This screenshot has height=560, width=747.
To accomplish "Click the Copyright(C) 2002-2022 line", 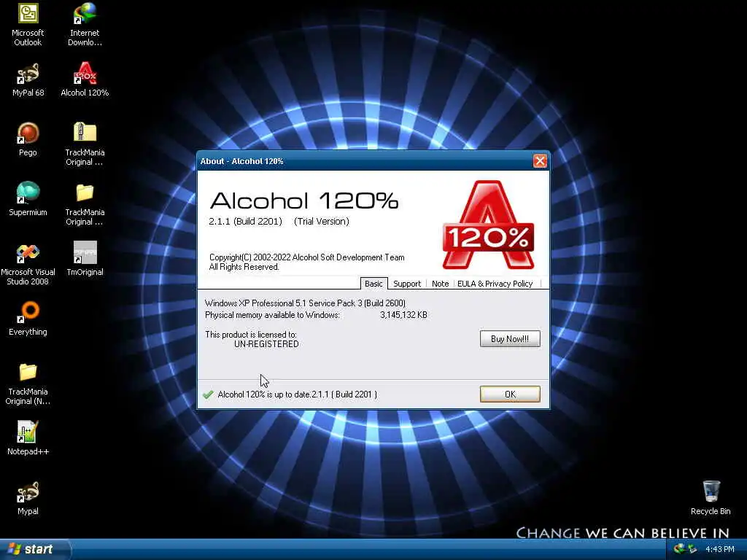I will 307,257.
